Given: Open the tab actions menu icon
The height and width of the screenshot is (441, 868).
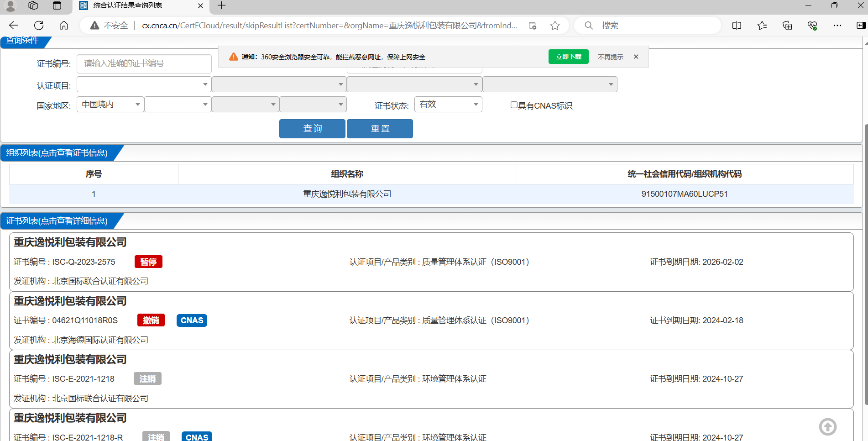Looking at the screenshot, I should (57, 5).
